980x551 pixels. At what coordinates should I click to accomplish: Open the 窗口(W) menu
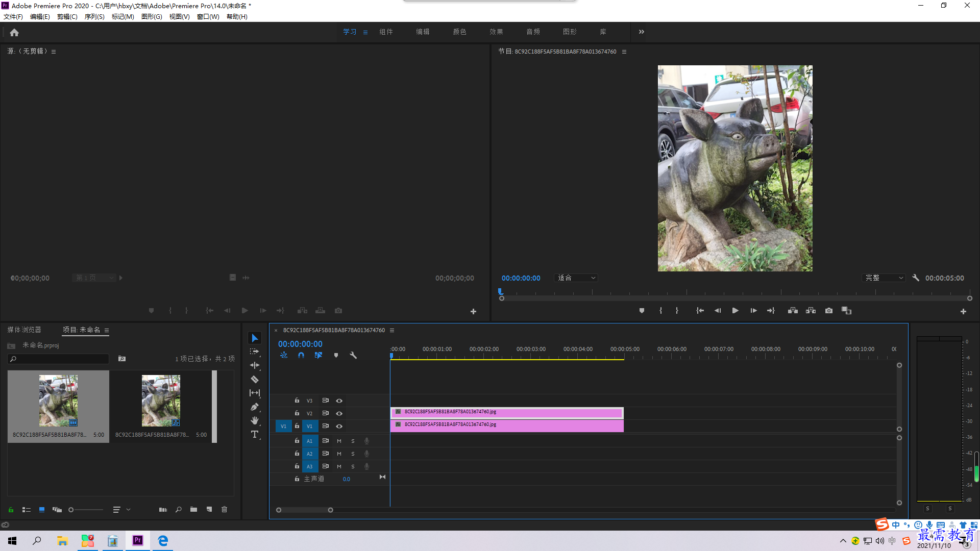(208, 16)
